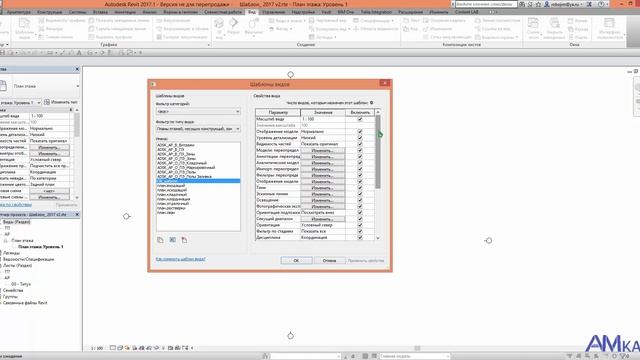Toggle the Видимость частей include checkbox
The image size is (640, 360).
tap(360, 144)
